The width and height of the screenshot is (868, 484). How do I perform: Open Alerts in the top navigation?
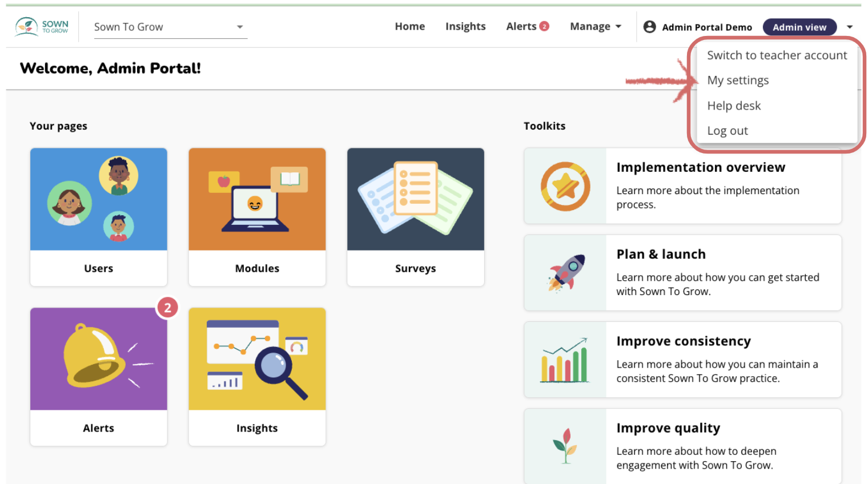point(521,26)
